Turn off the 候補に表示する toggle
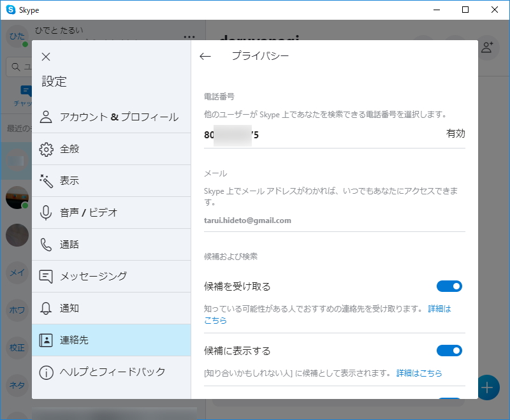 pyautogui.click(x=449, y=351)
